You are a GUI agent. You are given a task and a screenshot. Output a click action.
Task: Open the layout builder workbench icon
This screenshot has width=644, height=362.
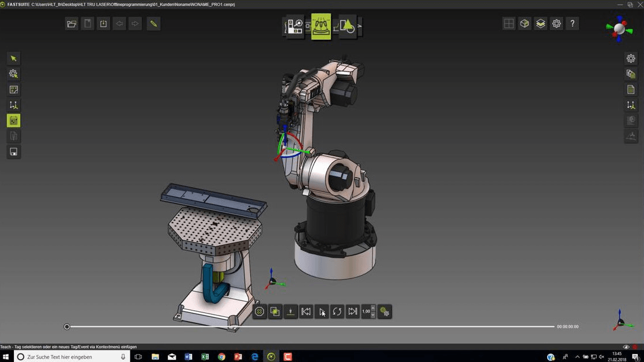(295, 27)
